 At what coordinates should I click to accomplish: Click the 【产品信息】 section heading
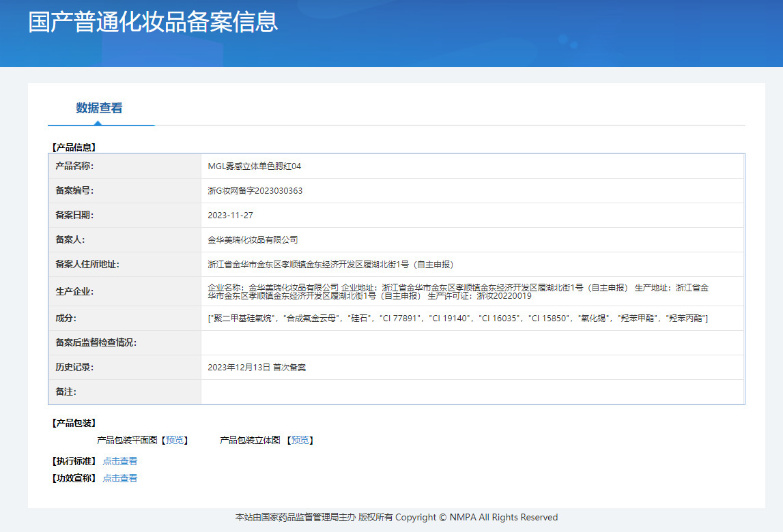[x=74, y=147]
